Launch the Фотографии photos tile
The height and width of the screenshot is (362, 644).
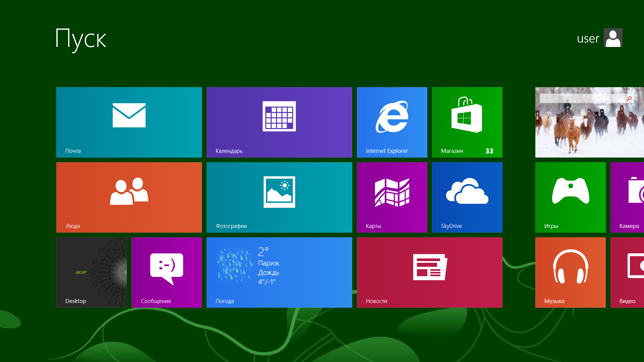279,197
